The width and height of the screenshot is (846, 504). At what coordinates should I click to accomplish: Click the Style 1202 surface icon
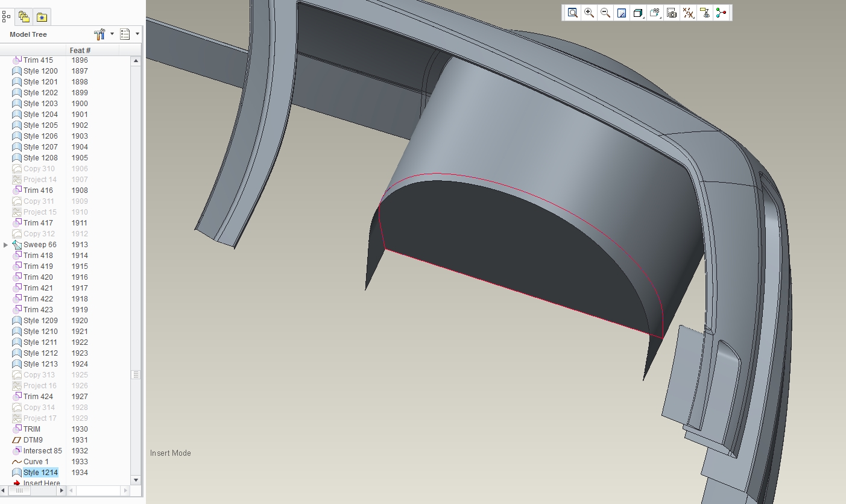coord(17,93)
